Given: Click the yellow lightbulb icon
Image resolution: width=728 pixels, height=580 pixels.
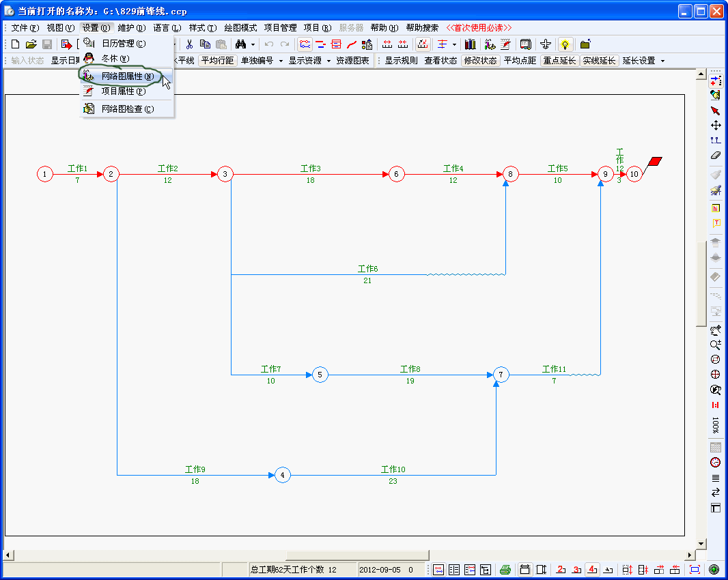Looking at the screenshot, I should click(x=565, y=44).
